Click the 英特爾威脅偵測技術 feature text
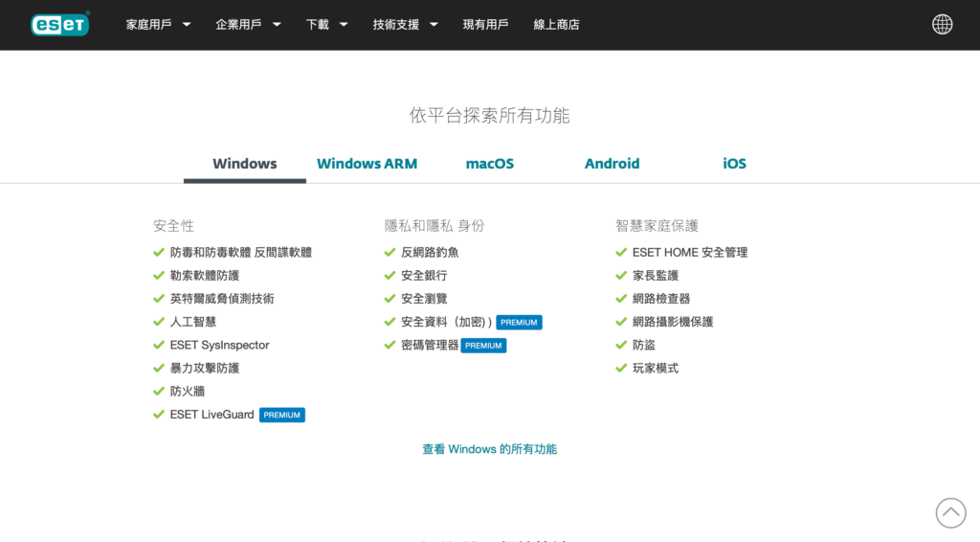Image resolution: width=980 pixels, height=542 pixels. [222, 299]
